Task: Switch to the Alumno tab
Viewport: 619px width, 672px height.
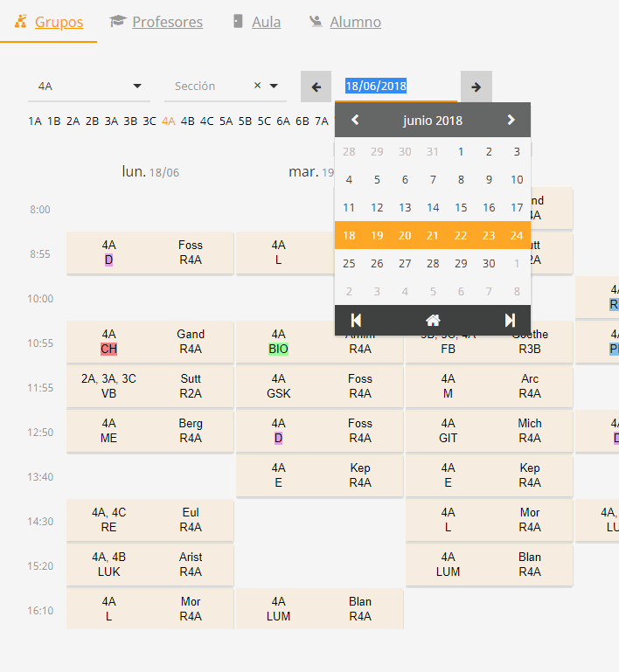Action: 345,22
